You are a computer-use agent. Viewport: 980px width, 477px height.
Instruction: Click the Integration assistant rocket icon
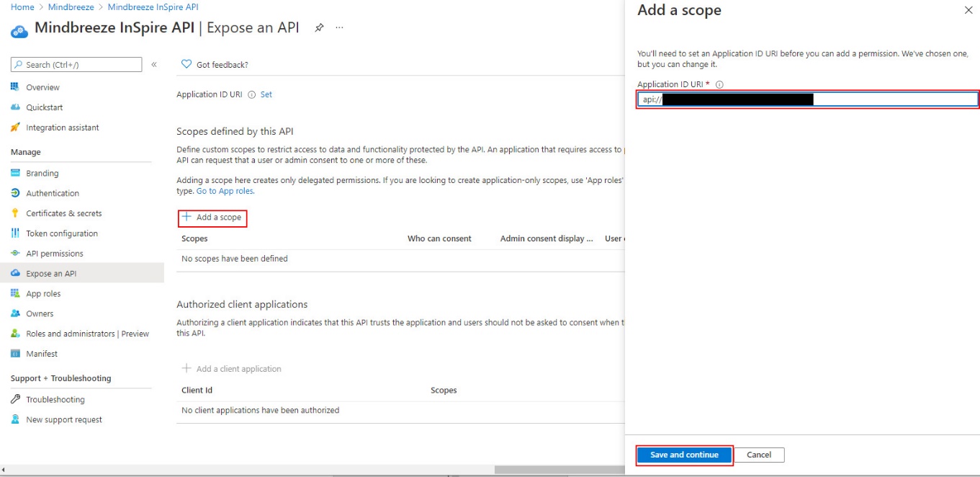(15, 128)
